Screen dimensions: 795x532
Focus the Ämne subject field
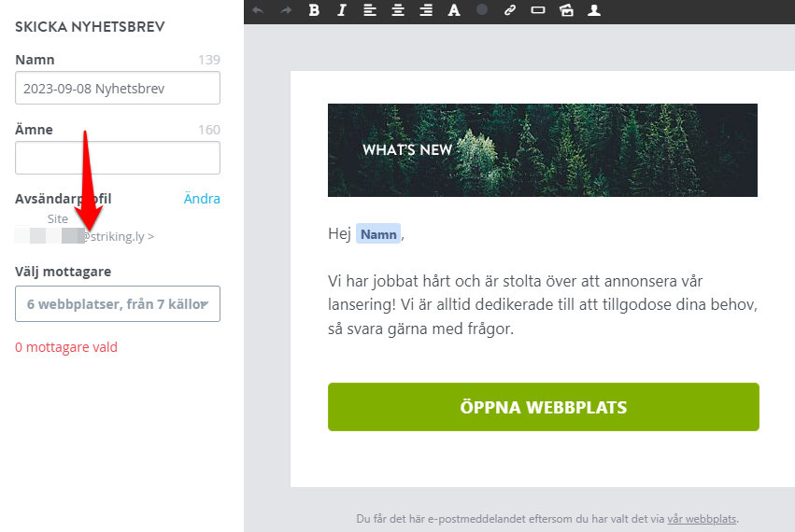click(118, 158)
